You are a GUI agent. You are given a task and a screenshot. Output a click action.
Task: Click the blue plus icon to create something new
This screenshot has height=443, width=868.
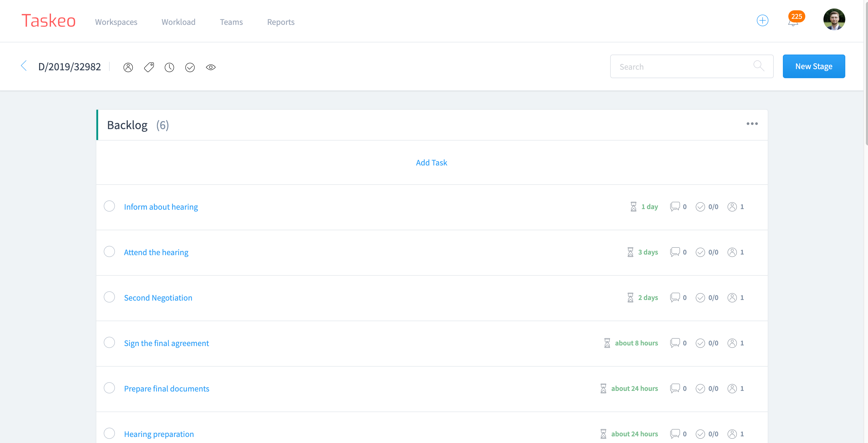tap(763, 21)
